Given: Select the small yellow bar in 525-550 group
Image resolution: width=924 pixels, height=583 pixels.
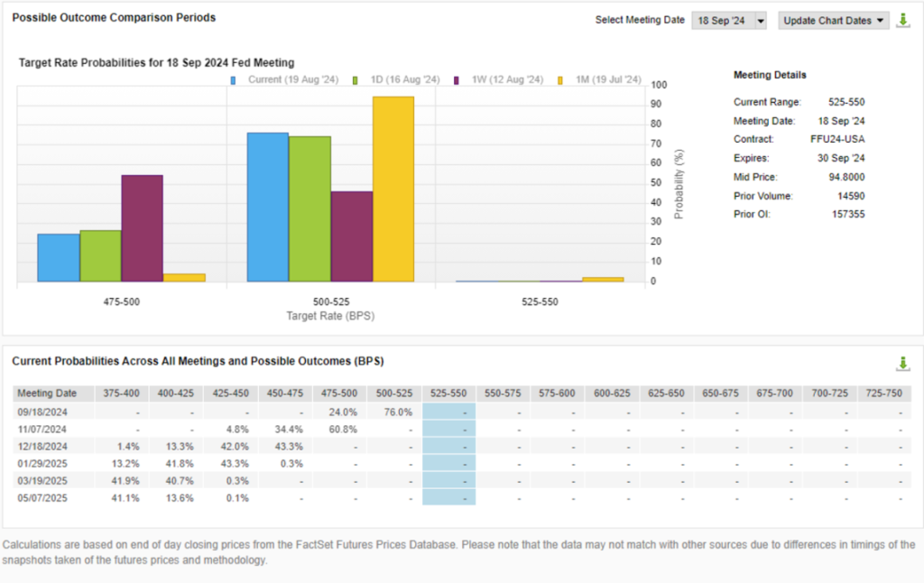Looking at the screenshot, I should 603,280.
